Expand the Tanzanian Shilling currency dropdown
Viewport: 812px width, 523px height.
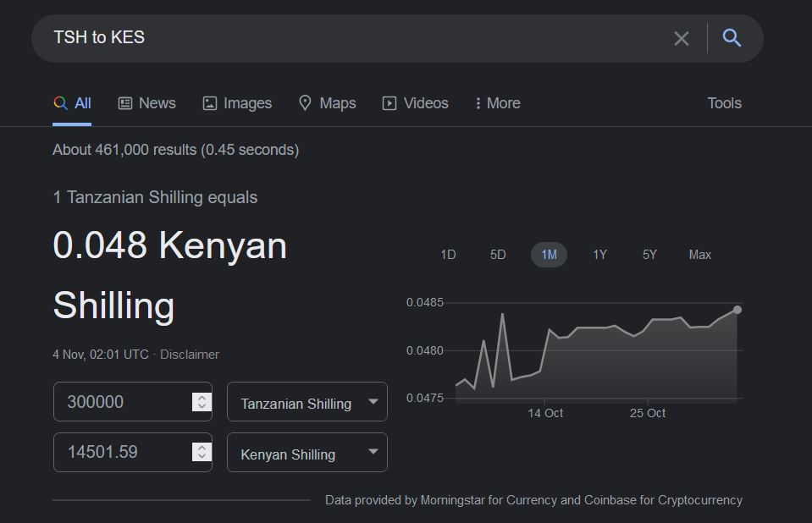point(307,403)
